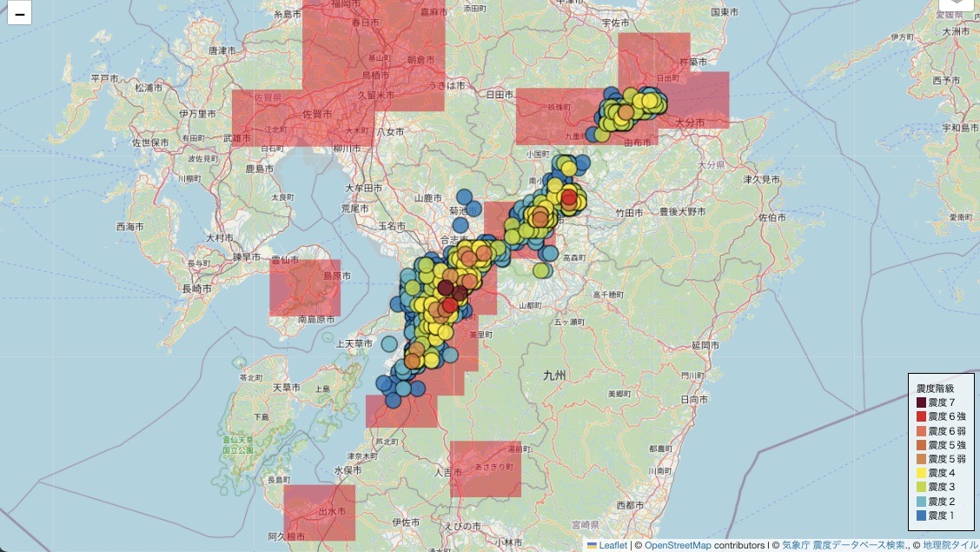This screenshot has height=552, width=980.
Task: Open the 地理院タイル attribution link
Action: tap(949, 545)
